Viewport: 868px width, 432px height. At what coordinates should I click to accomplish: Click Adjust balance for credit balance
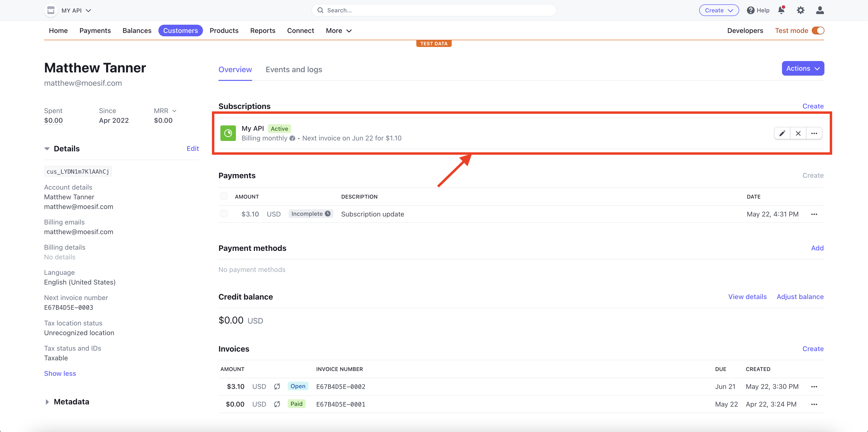[800, 297]
